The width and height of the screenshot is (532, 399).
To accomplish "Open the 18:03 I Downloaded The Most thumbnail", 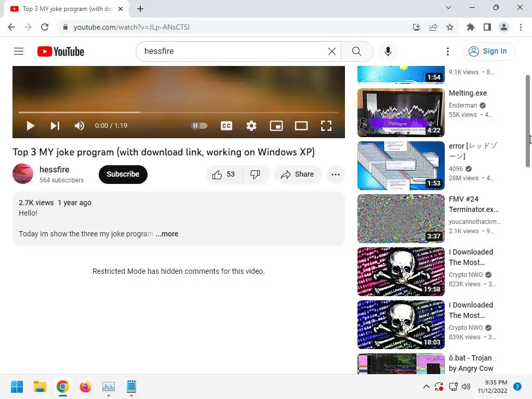I will pyautogui.click(x=401, y=324).
